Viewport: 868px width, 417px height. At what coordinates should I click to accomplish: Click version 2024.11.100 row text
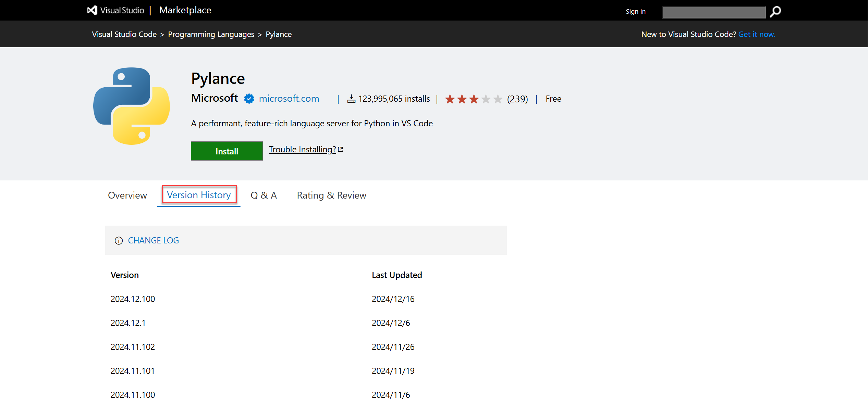click(133, 395)
